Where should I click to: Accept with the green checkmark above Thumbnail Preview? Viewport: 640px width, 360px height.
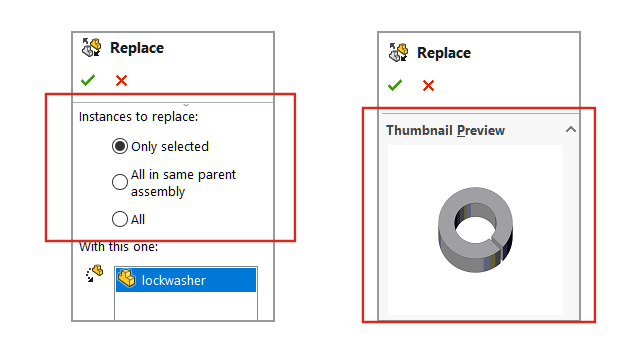click(395, 85)
